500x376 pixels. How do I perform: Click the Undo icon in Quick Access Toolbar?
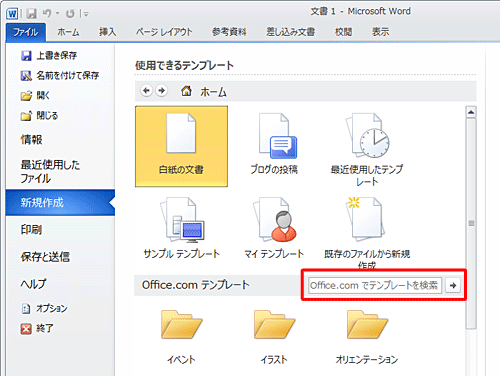[x=47, y=14]
